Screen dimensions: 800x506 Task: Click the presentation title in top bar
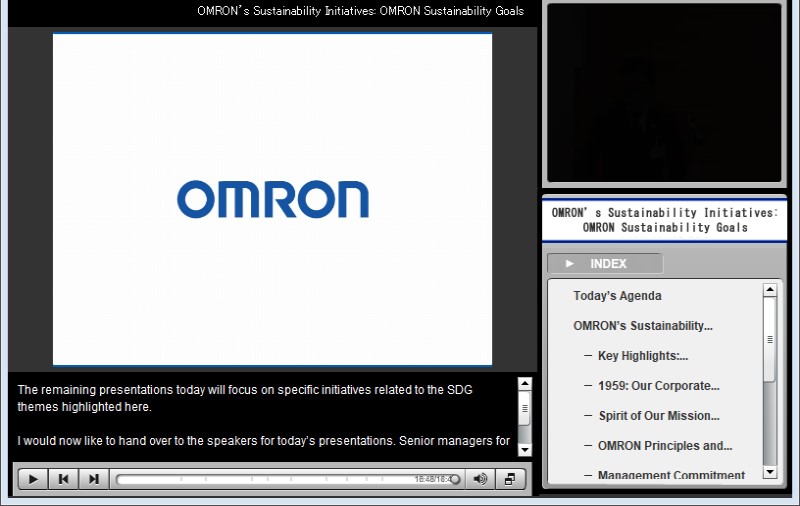(x=360, y=11)
